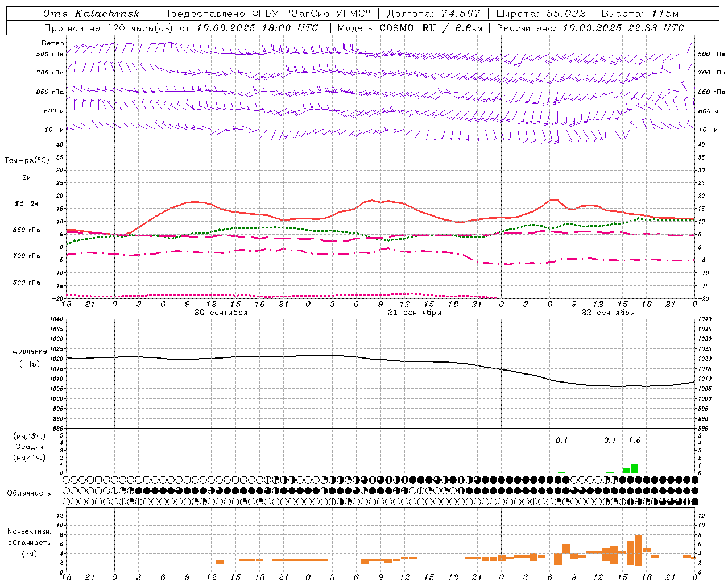The image size is (728, 582).
Task: Click the tallest green precipitation bar
Action: (634, 468)
